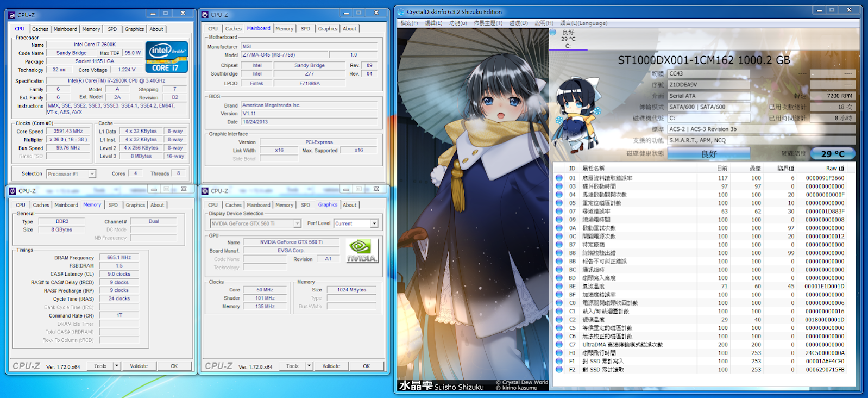Click the serial number field Z1DDEA9V
868x398 pixels.
pyautogui.click(x=709, y=85)
